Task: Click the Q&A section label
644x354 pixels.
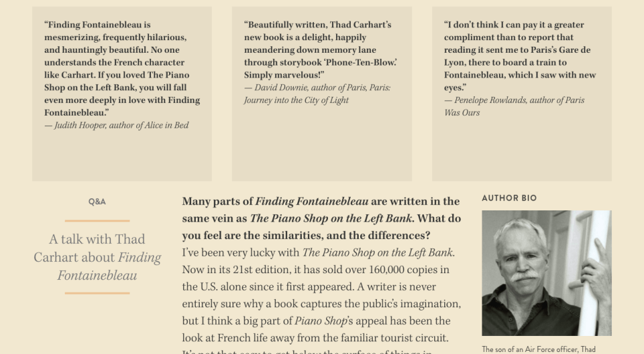Action: (97, 202)
